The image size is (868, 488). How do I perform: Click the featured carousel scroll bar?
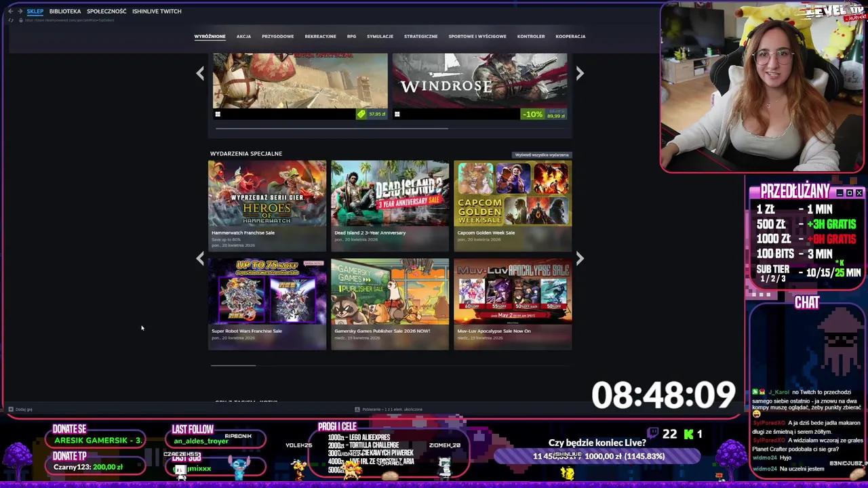pos(332,127)
